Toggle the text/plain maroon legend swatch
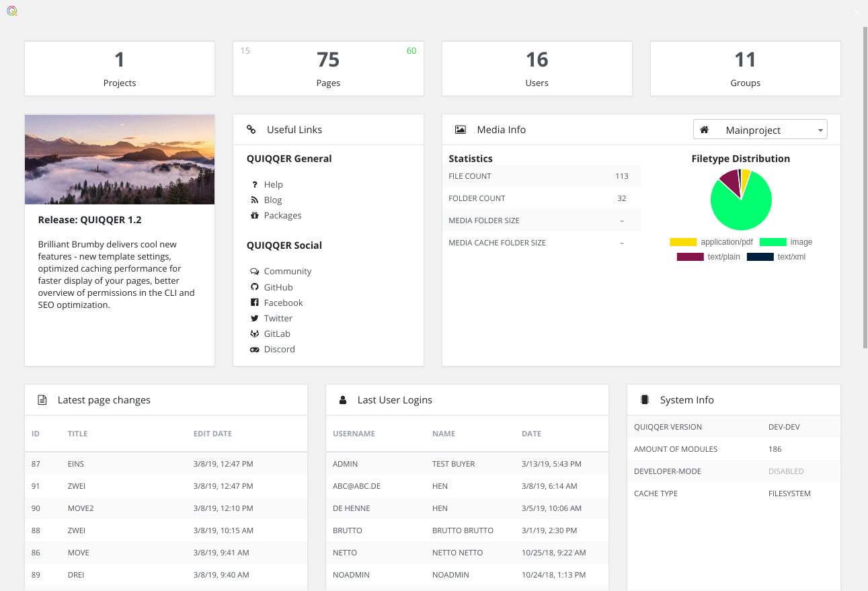 (691, 257)
